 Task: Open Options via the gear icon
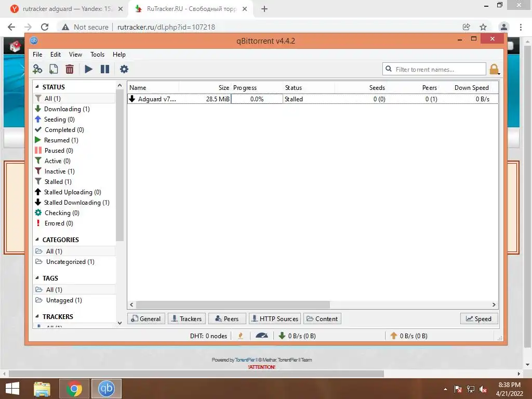tap(124, 69)
